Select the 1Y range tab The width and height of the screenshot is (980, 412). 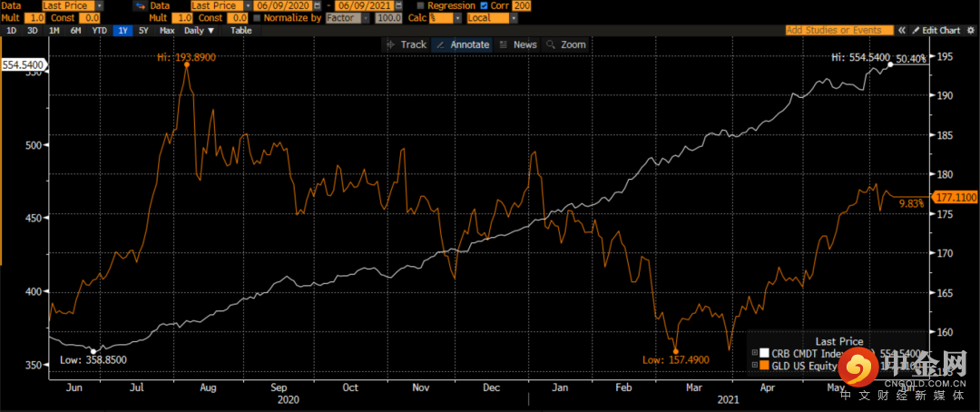coord(122,30)
